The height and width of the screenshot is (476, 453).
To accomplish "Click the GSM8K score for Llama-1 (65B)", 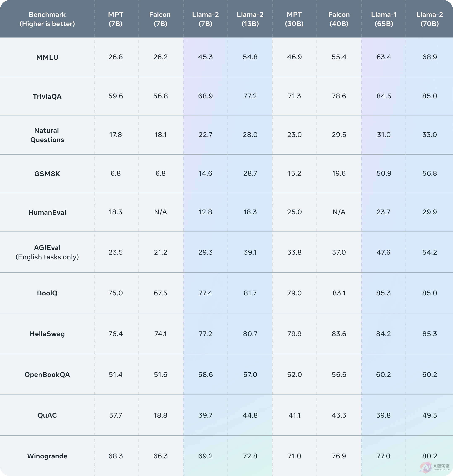I will pyautogui.click(x=384, y=173).
